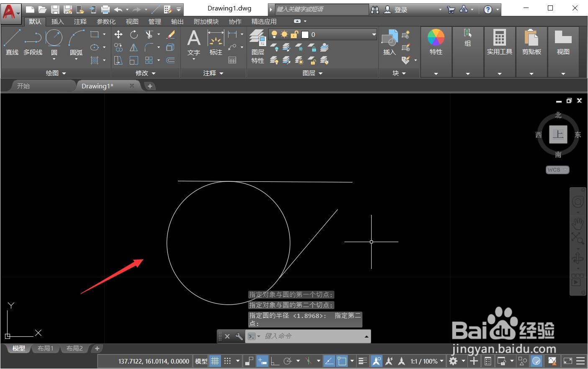Click in the command line input field
The width and height of the screenshot is (588, 369).
click(314, 336)
